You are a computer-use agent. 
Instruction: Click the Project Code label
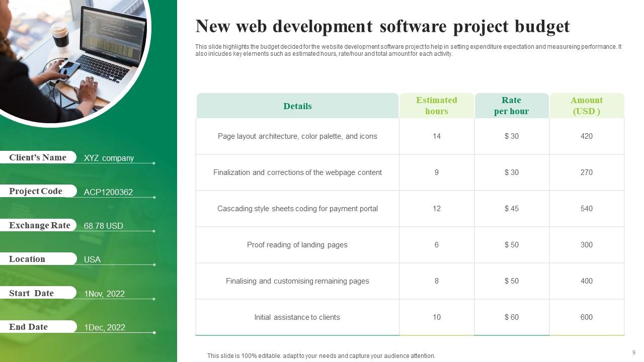[35, 191]
